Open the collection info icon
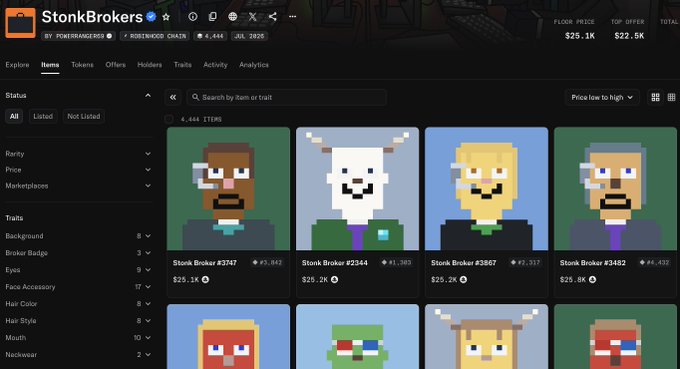Viewport: 680px width, 369px height. point(193,16)
